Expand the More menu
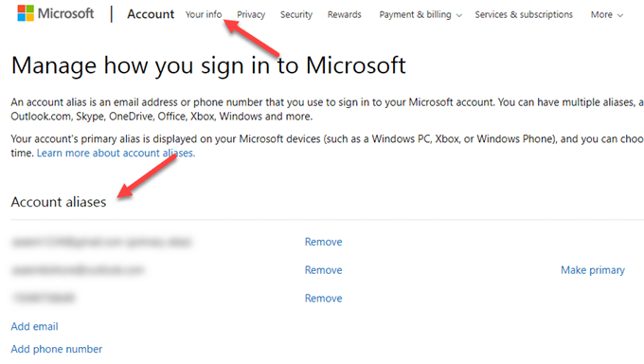The image size is (644, 364). (x=607, y=15)
